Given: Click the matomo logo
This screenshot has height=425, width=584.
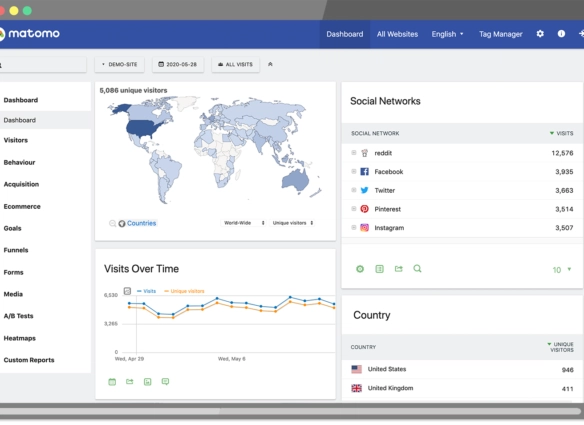Looking at the screenshot, I should coord(30,34).
